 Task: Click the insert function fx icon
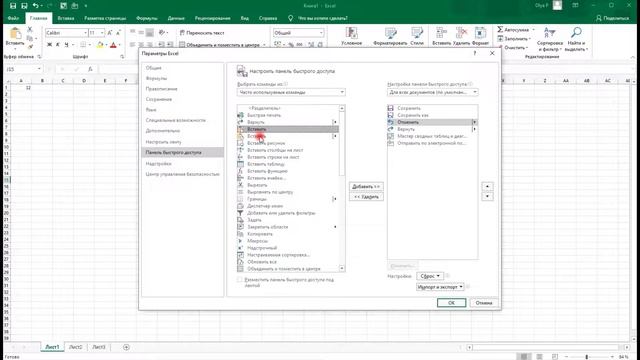coord(90,69)
